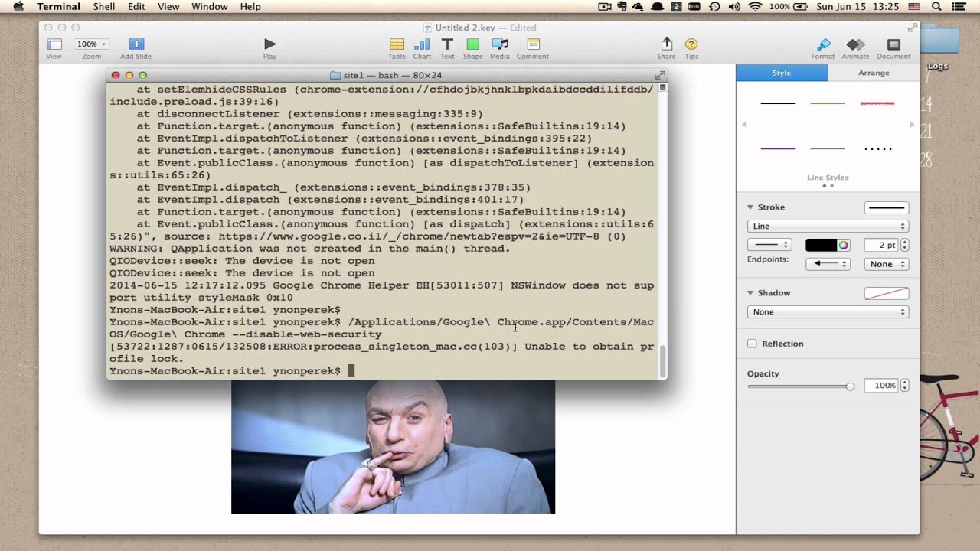Open the Window menu
Image resolution: width=980 pixels, height=551 pixels.
pyautogui.click(x=210, y=6)
